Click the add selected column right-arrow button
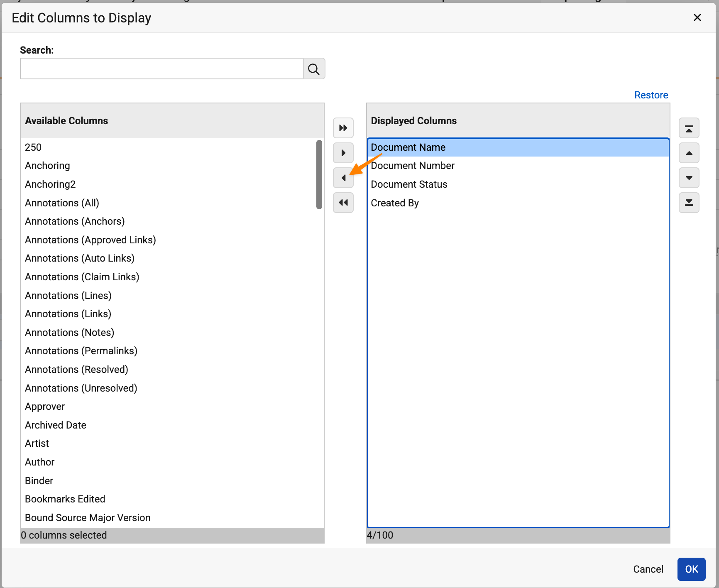Viewport: 719px width, 588px height. [343, 153]
